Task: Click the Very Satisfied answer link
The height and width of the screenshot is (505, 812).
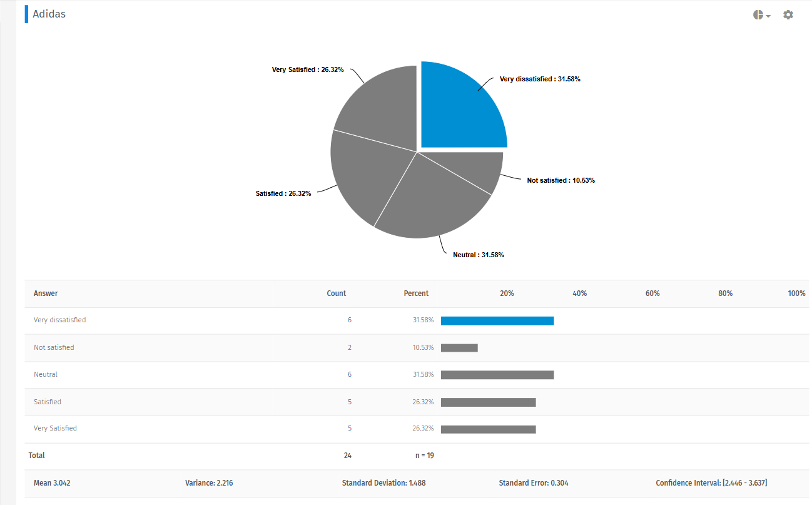Action: [55, 428]
